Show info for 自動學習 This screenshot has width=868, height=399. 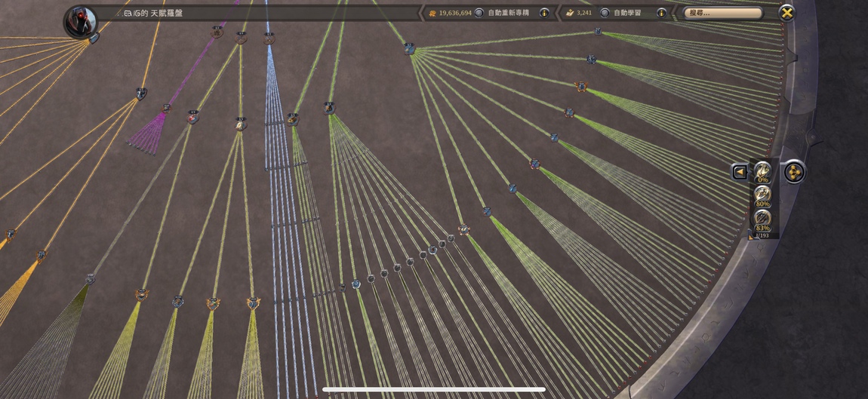661,13
